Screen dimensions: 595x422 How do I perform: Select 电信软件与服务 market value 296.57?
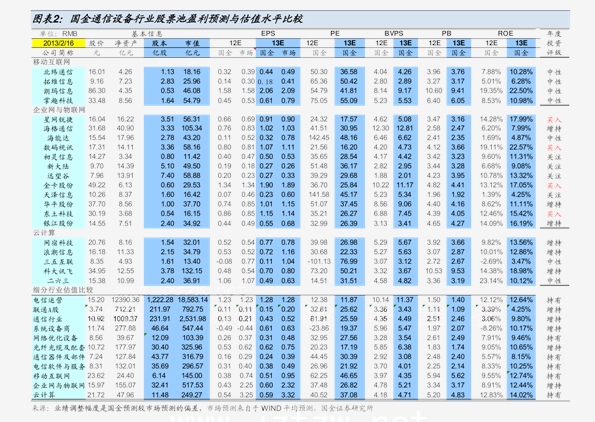(x=192, y=366)
